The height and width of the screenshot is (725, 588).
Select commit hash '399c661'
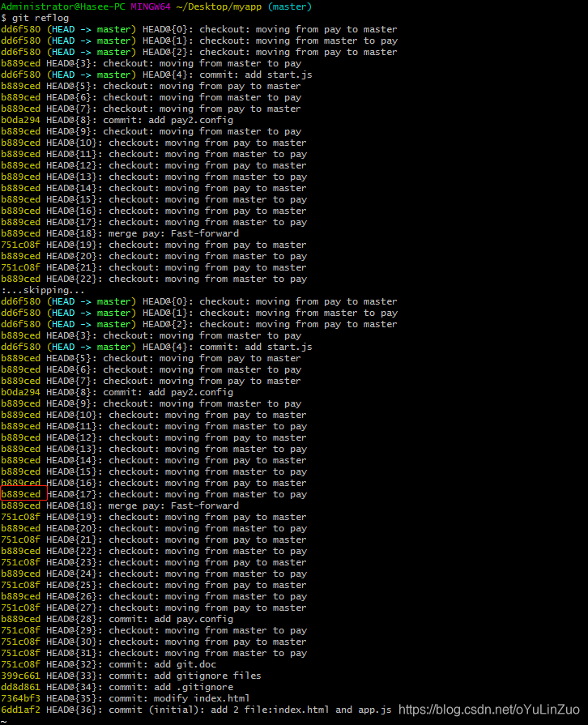20,676
